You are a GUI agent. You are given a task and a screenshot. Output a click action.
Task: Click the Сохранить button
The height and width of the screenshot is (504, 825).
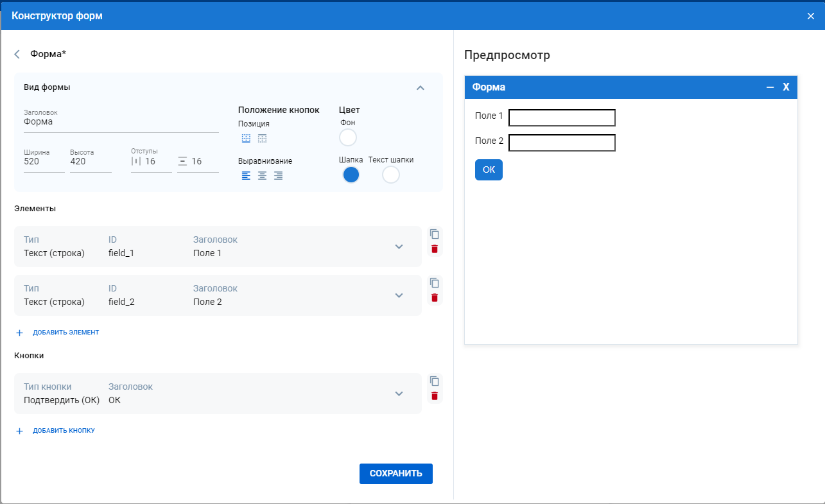coord(395,474)
